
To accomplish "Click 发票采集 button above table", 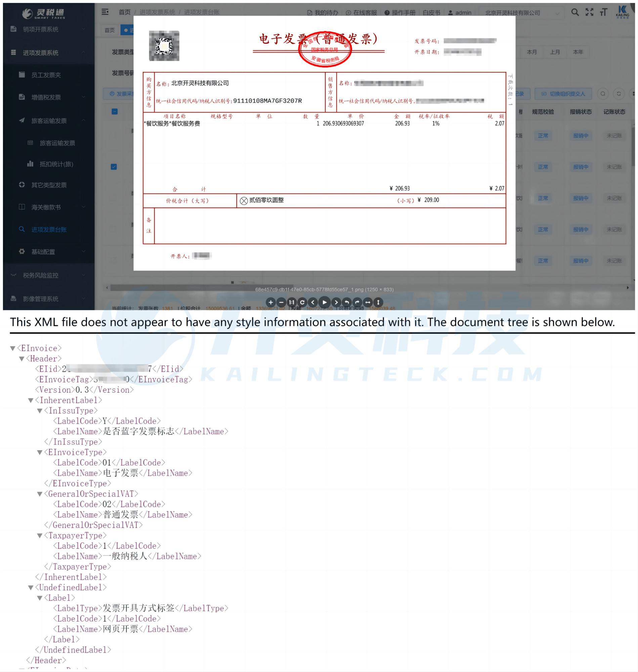I will click(x=119, y=93).
